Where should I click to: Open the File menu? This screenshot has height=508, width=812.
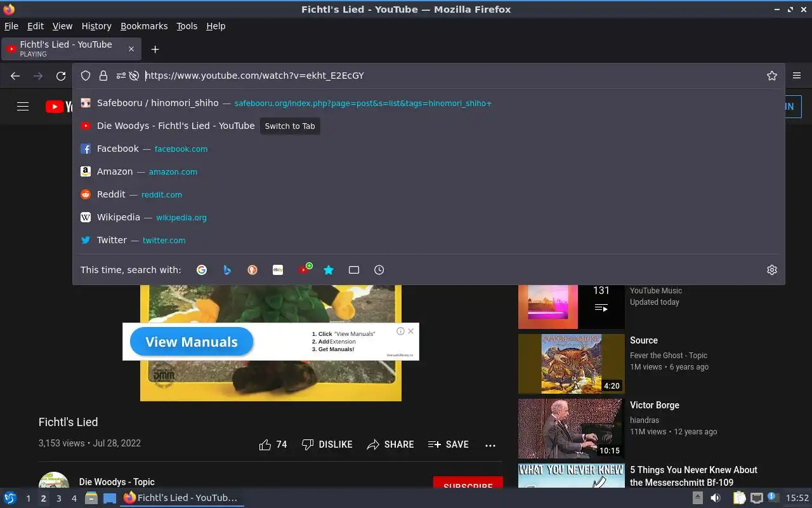11,26
